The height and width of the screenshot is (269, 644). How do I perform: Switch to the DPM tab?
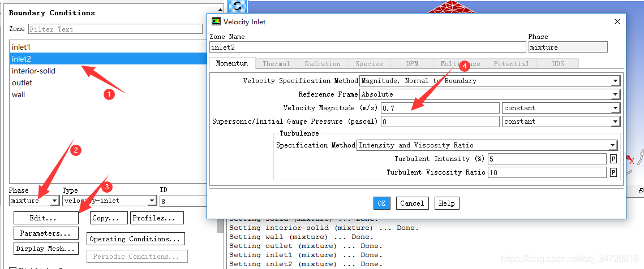click(412, 63)
